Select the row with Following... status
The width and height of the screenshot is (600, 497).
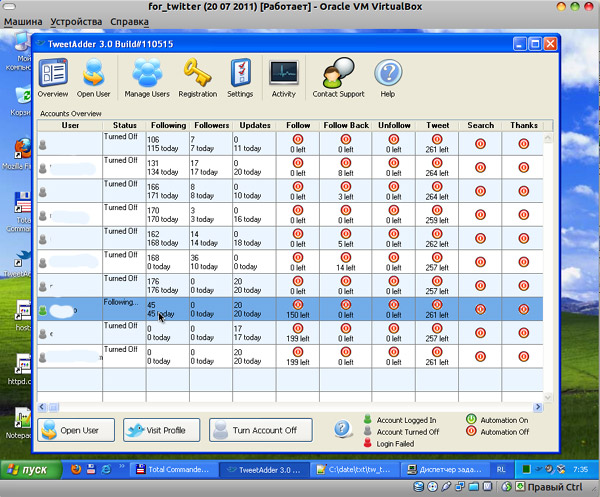(290, 309)
